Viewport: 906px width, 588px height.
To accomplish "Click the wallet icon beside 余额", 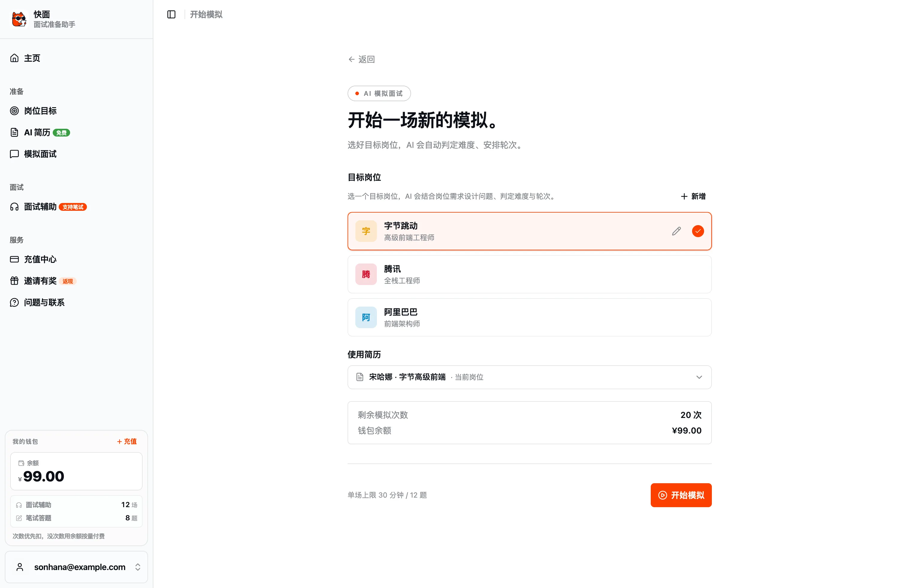I will 21,463.
